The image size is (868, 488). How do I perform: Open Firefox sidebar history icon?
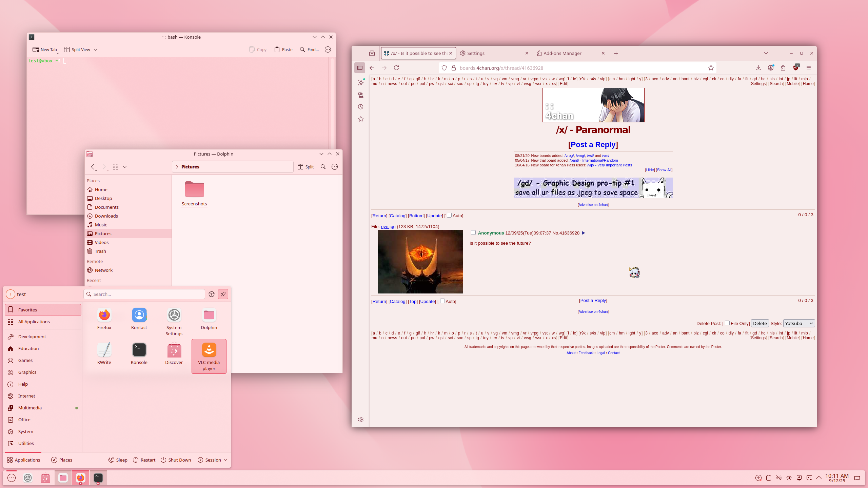pos(361,107)
